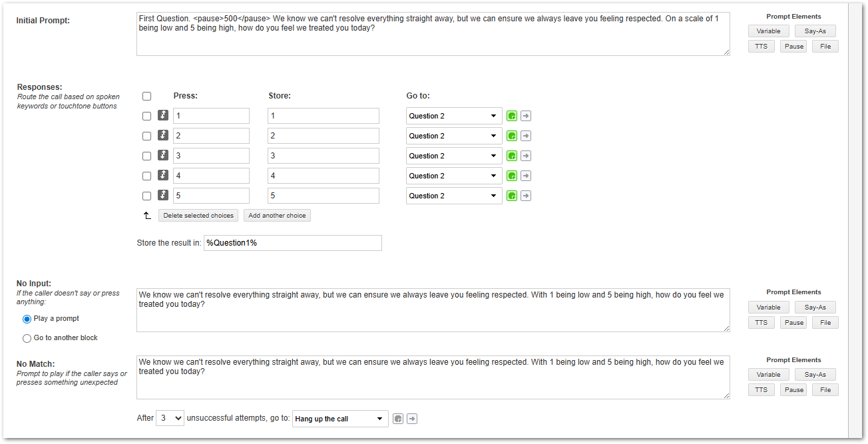Viewport: 868px width, 444px height.
Task: Click Add another choice button
Action: [x=277, y=216]
